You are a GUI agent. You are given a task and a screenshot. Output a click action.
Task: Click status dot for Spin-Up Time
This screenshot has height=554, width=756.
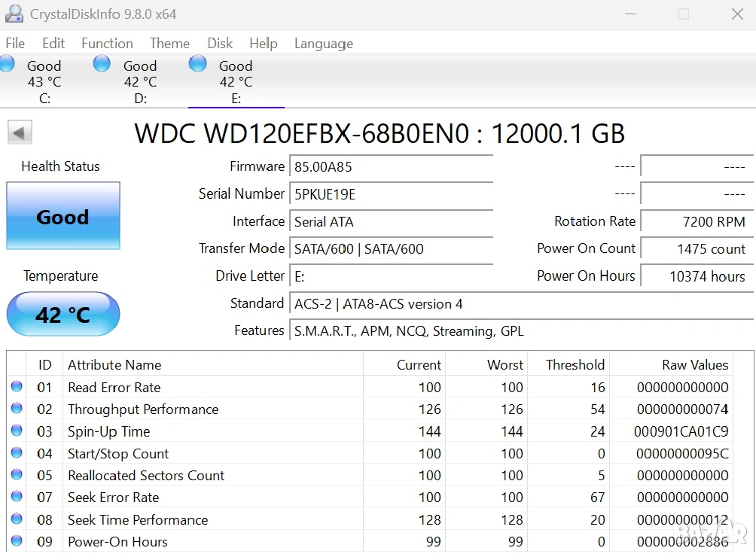(17, 431)
